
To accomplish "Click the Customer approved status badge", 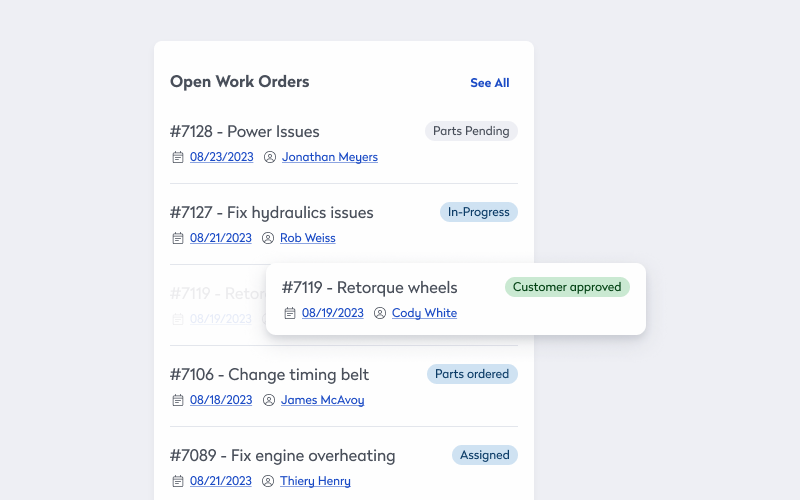I will pos(567,287).
